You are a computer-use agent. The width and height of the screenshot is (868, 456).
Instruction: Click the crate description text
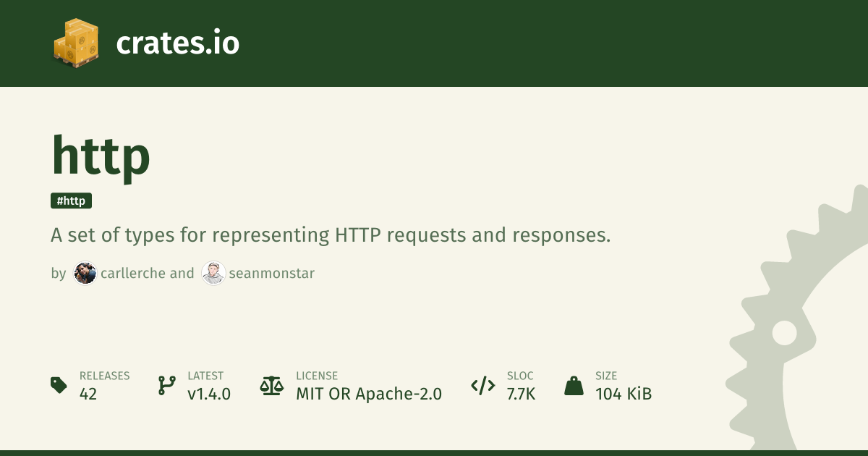coord(331,235)
